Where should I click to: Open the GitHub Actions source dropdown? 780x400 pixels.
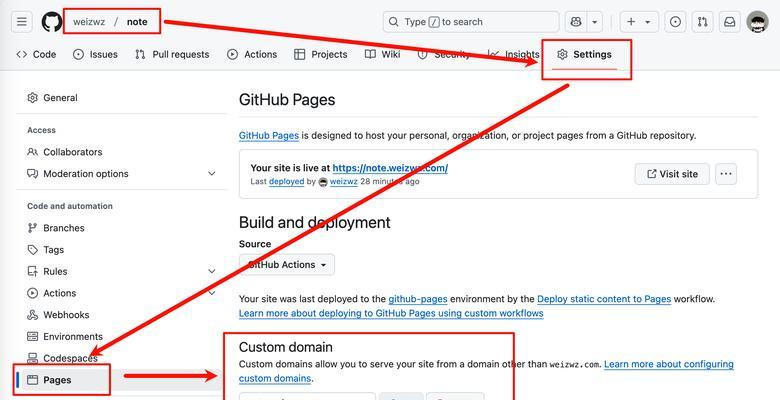click(287, 265)
